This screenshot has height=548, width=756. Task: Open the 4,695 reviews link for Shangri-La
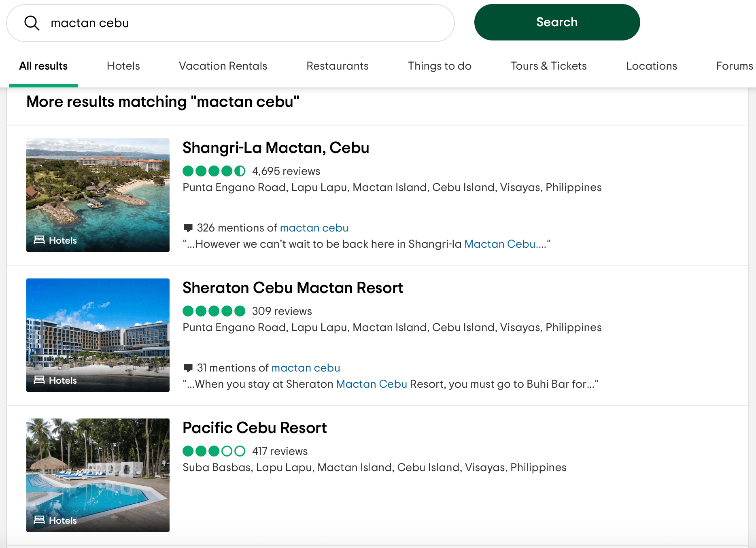tap(286, 171)
